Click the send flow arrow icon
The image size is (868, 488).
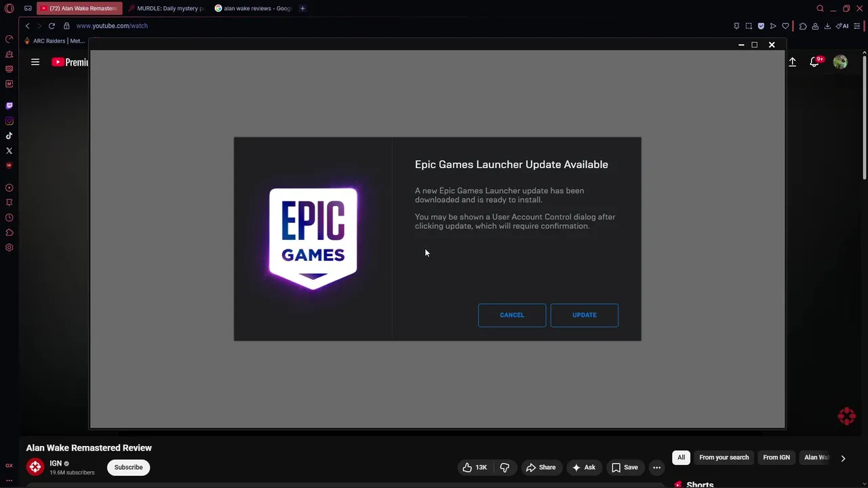click(773, 26)
